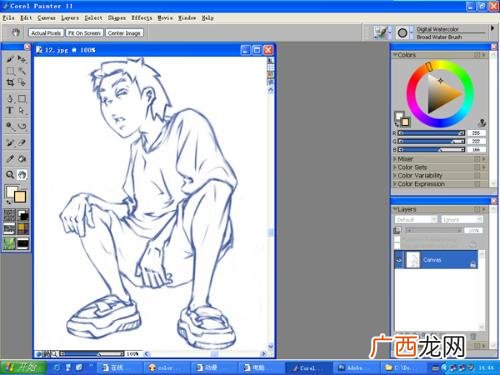This screenshot has width=500, height=375.
Task: Select the Crop tool
Action: (10, 82)
